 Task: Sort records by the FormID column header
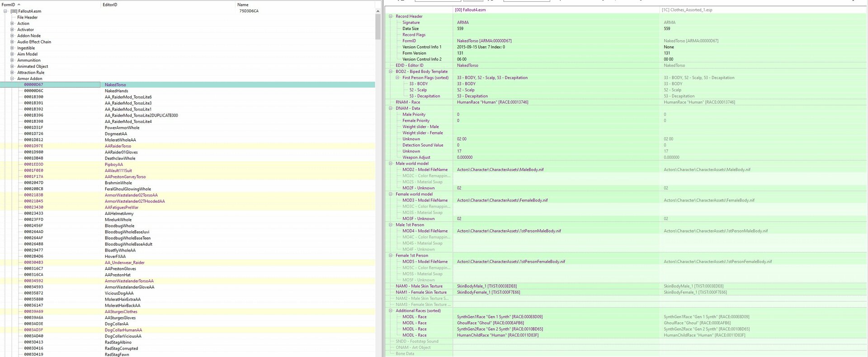tap(50, 5)
